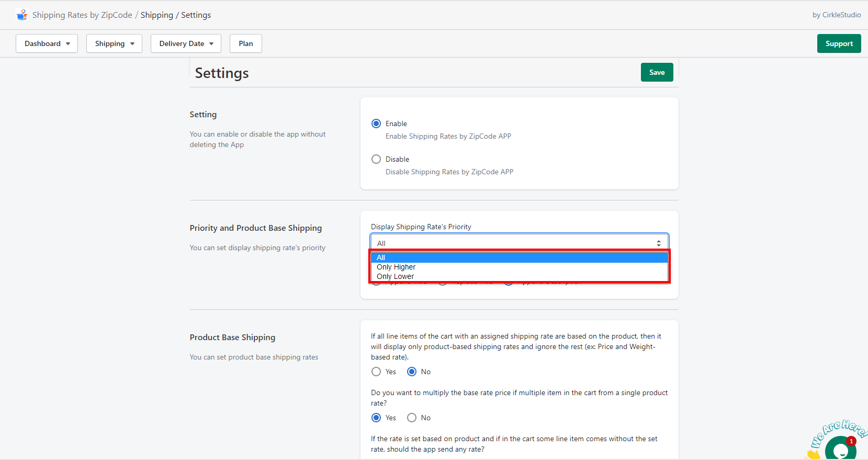The height and width of the screenshot is (460, 868).
Task: Click the 'Display Shipping Rate's Priority' label
Action: (x=421, y=227)
